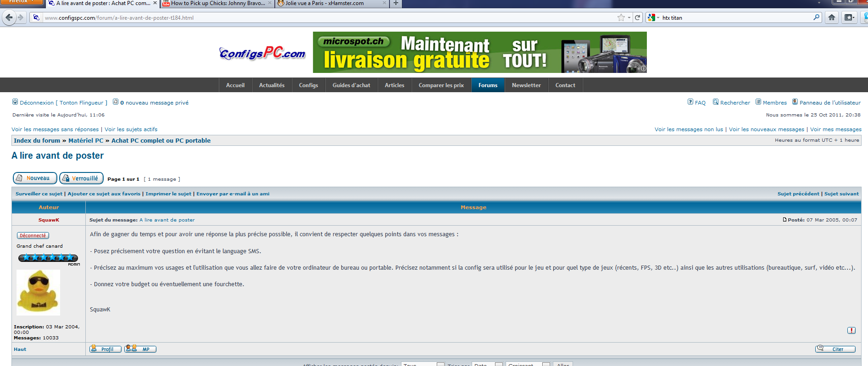The image size is (868, 366).
Task: Click the Surveiller ce sujet link
Action: point(39,194)
